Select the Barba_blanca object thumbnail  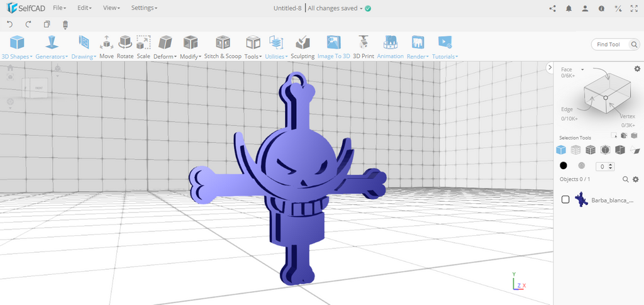(580, 199)
